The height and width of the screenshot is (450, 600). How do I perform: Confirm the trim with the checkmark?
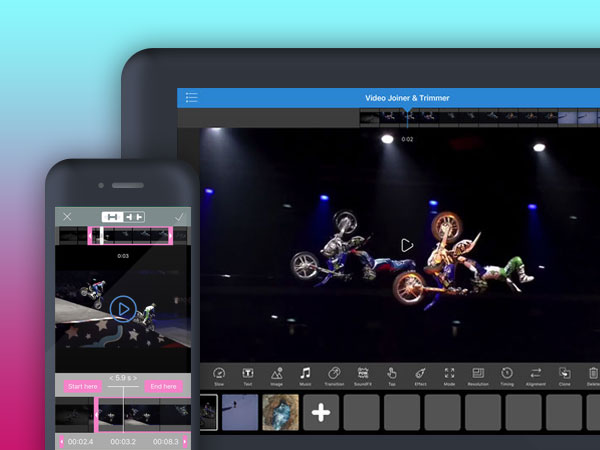180,216
